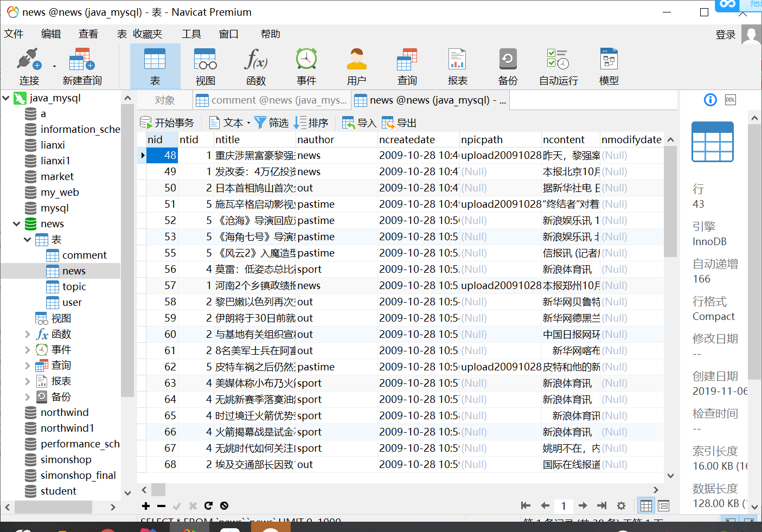Viewport: 762px width, 532px height.
Task: Select the 用户 (Users) toolbar icon
Action: 356,65
